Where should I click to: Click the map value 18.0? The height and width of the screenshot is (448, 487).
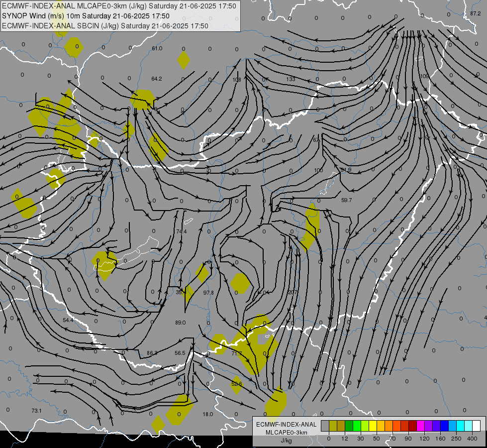click(x=208, y=414)
